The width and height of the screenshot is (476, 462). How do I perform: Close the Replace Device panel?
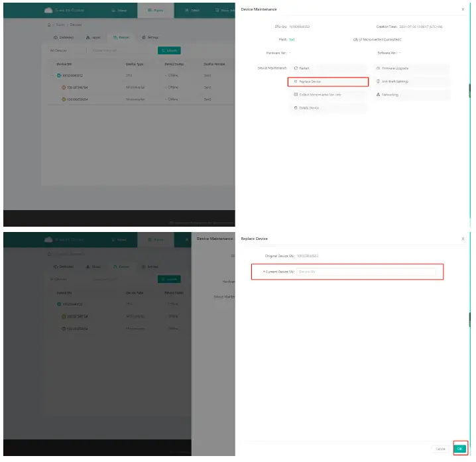point(463,239)
